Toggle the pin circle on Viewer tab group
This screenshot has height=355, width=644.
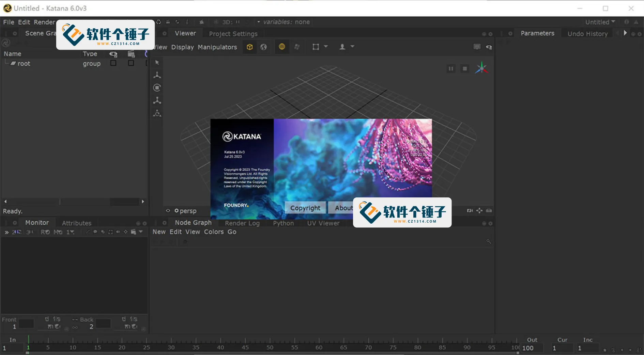[x=165, y=33]
